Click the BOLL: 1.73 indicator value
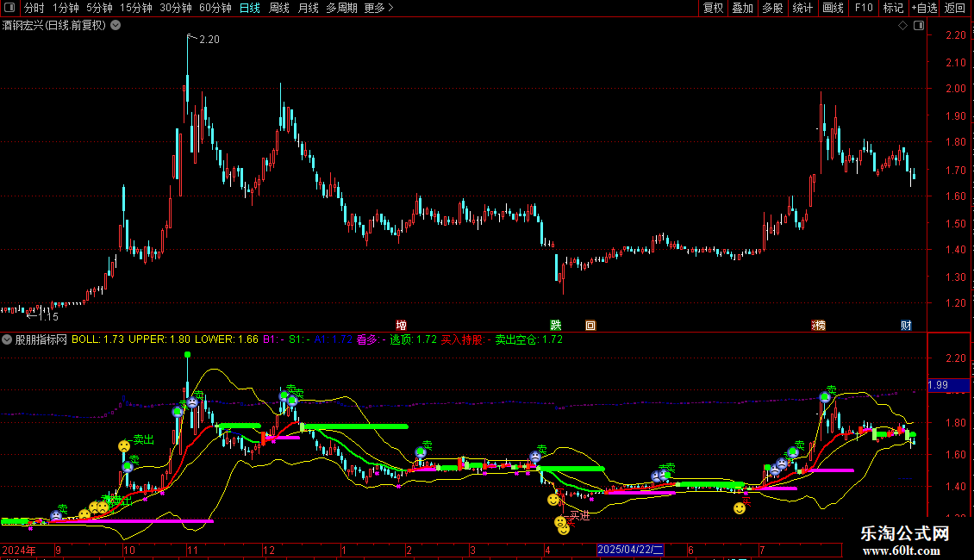 [x=97, y=339]
